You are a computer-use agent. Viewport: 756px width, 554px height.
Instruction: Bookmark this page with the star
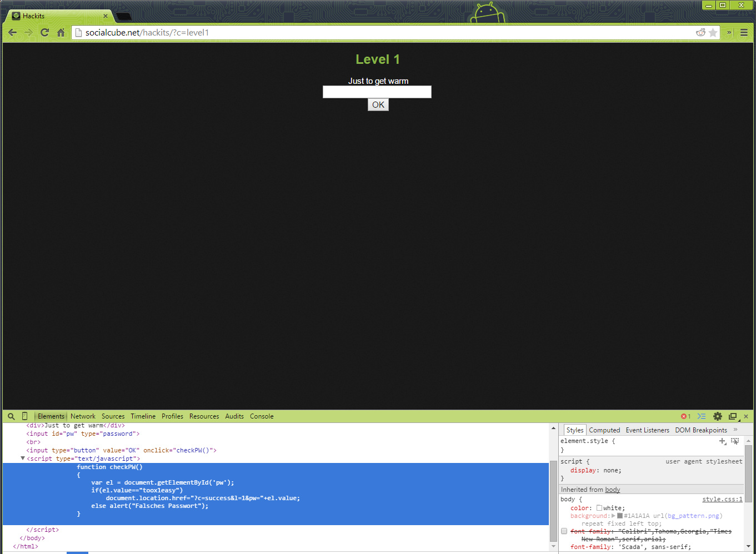713,33
